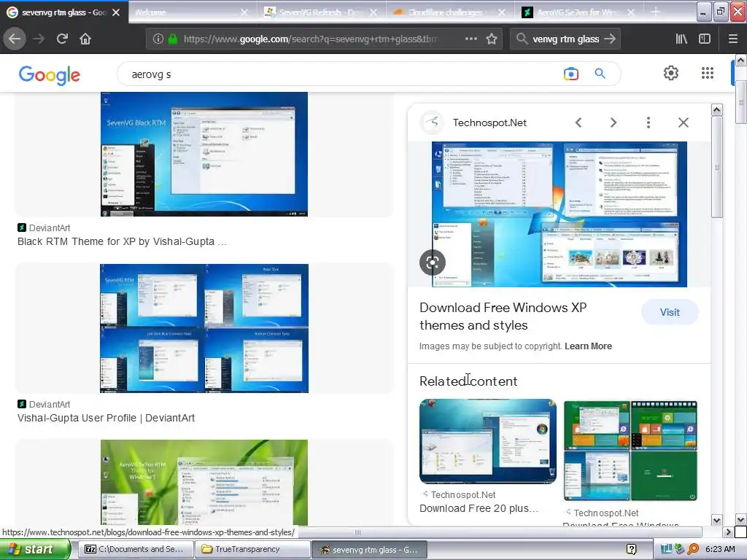747x560 pixels.
Task: Open page actions three-dot menu in address bar
Action: (471, 39)
